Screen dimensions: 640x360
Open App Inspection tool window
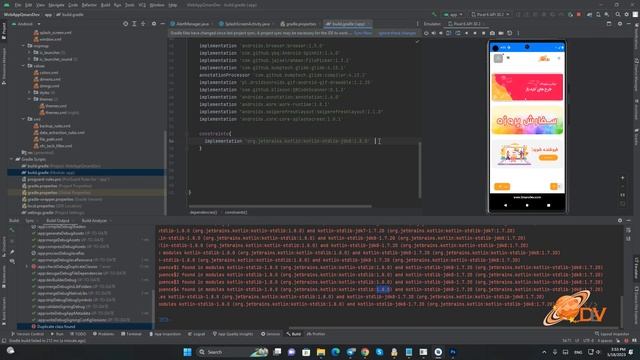point(165,334)
